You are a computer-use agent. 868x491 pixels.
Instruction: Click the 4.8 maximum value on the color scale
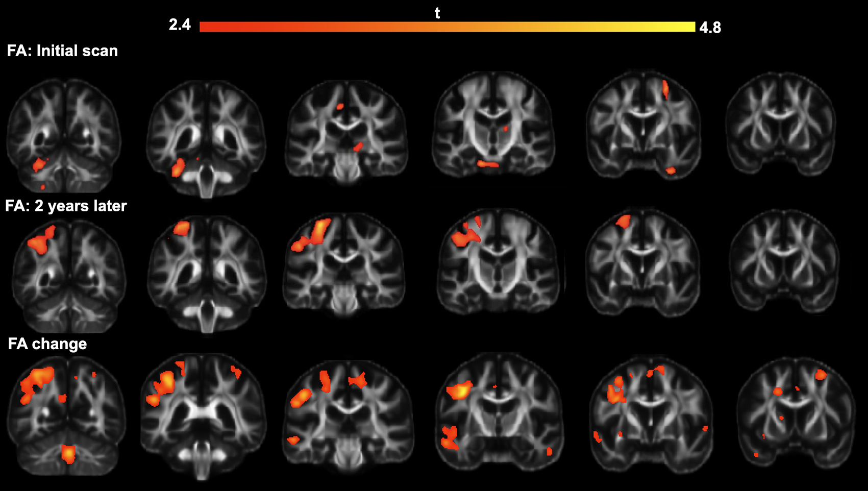tap(710, 28)
